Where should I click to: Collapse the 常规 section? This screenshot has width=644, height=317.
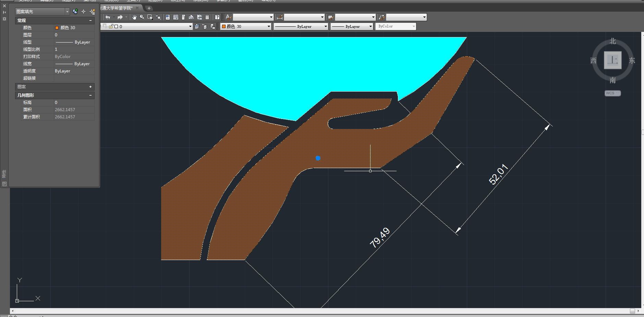coord(90,21)
